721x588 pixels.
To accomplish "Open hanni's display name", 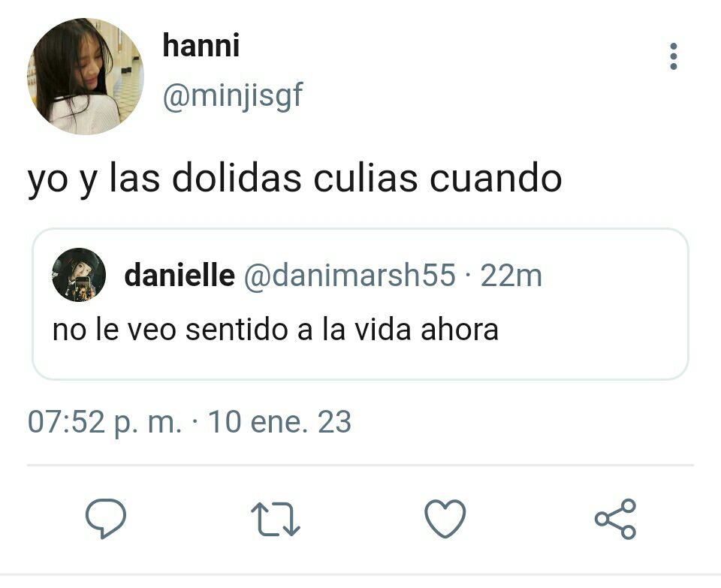I will pyautogui.click(x=201, y=46).
